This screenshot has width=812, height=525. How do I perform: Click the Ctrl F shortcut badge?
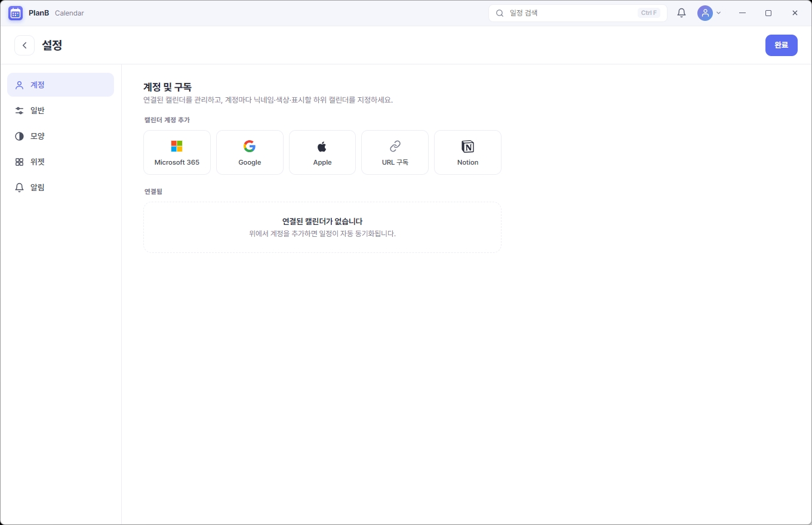[648, 13]
